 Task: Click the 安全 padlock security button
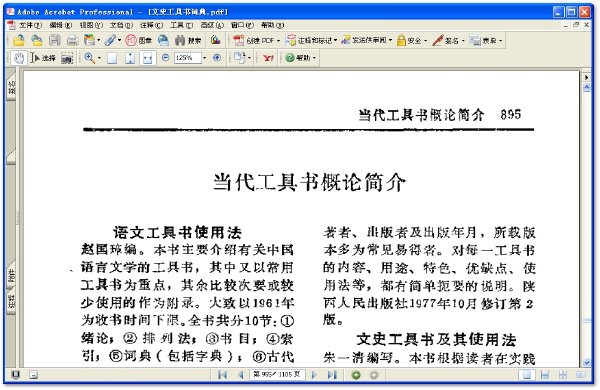click(x=409, y=40)
